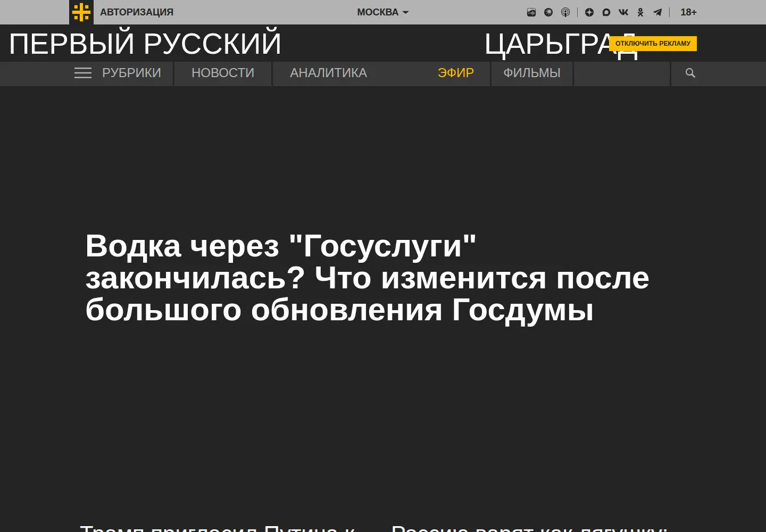
Task: Click the yellow Tsargrad cross logo icon
Action: pos(81,12)
